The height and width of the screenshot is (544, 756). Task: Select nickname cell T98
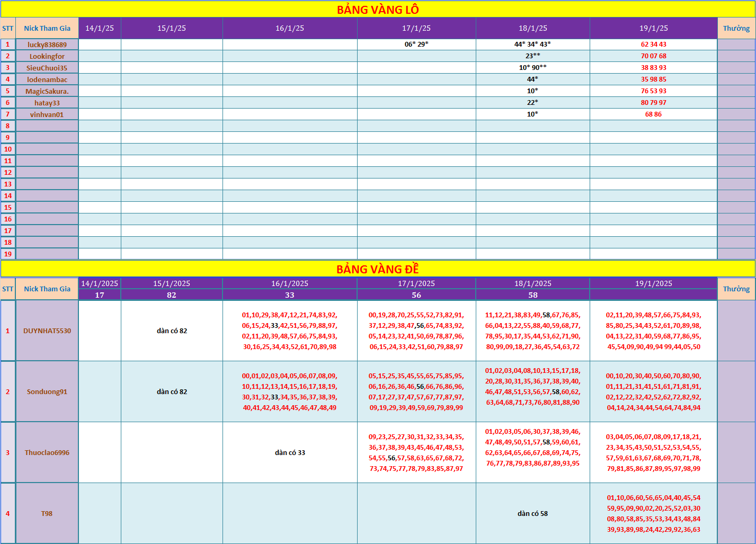[47, 513]
